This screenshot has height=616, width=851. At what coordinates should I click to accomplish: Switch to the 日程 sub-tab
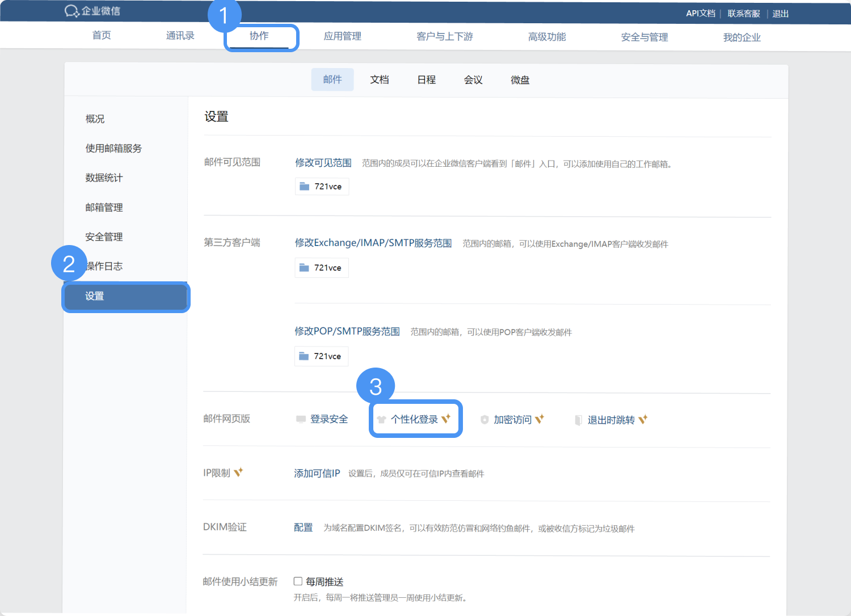[427, 80]
